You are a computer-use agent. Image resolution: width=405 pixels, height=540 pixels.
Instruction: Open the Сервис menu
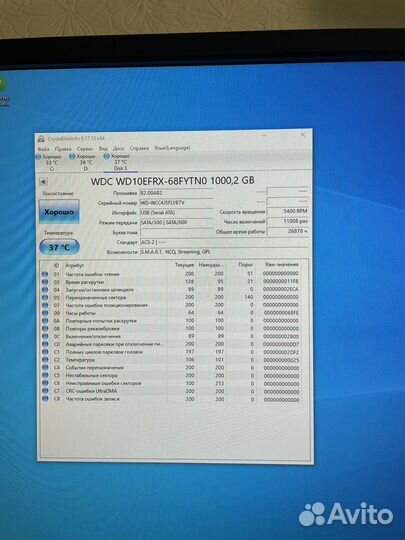(x=85, y=149)
